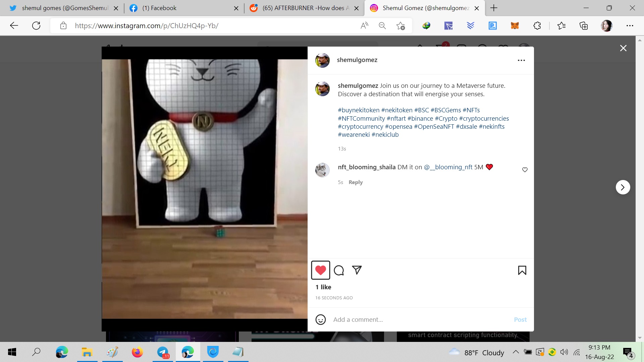This screenshot has width=644, height=362.
Task: Click the Post comment button
Action: click(x=520, y=319)
